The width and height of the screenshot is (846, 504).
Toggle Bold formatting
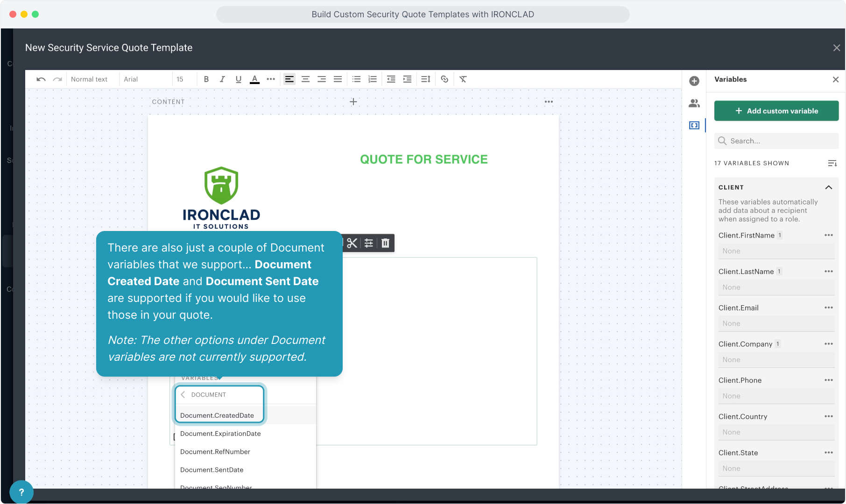click(206, 79)
